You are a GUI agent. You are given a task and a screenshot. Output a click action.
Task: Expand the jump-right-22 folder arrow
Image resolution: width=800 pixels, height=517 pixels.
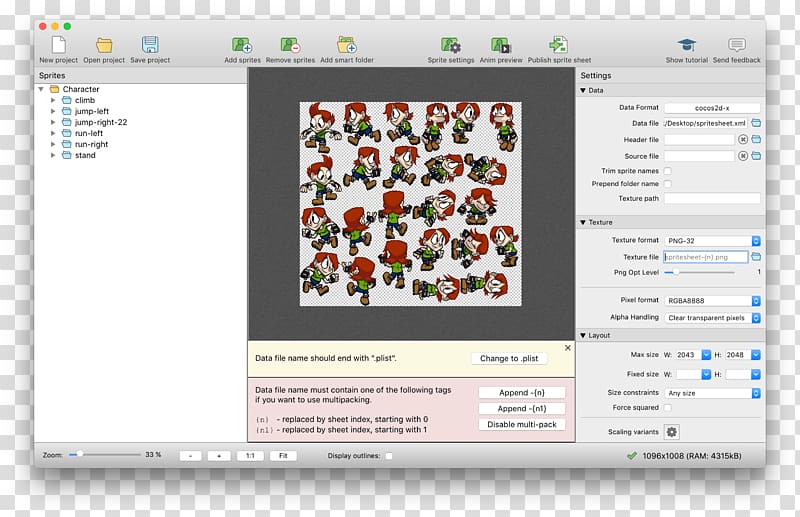[x=53, y=122]
